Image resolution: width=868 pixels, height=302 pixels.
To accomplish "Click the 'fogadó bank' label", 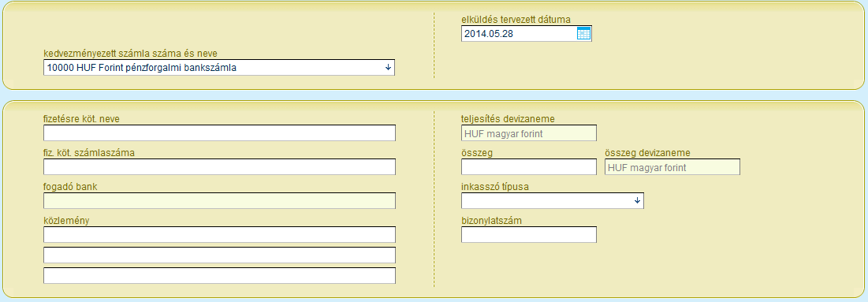I will click(x=70, y=187).
